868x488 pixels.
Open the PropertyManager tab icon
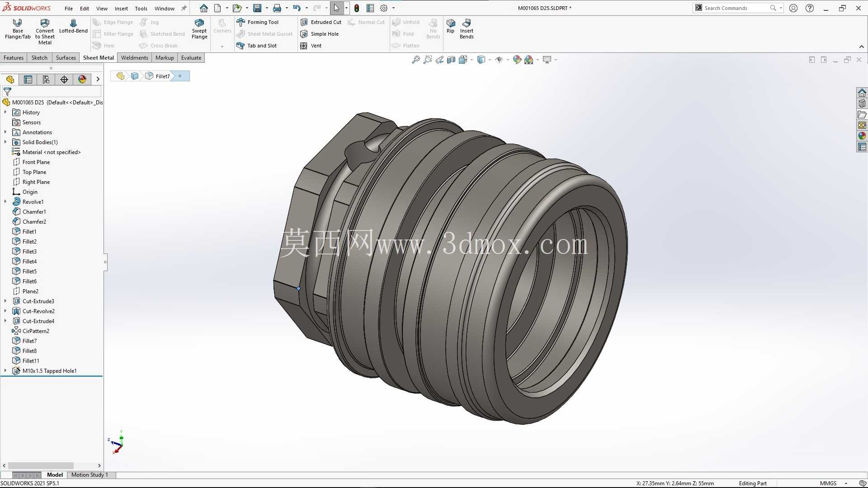[28, 80]
